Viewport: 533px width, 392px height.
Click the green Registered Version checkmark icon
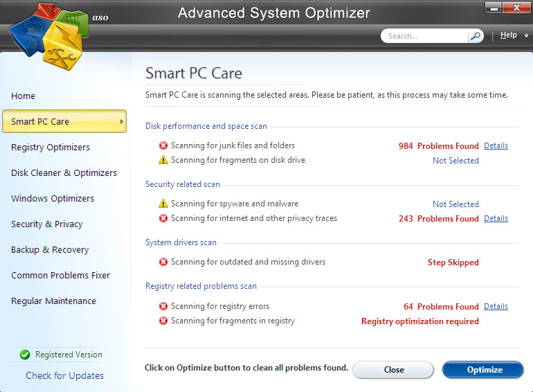25,355
